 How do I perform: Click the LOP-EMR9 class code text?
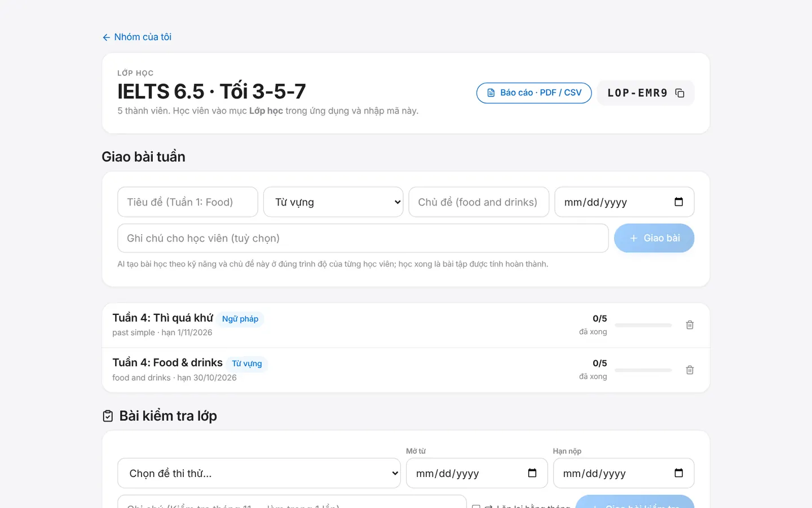637,93
